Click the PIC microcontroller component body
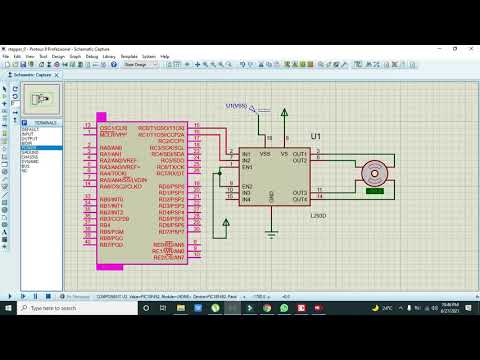 coord(142,193)
